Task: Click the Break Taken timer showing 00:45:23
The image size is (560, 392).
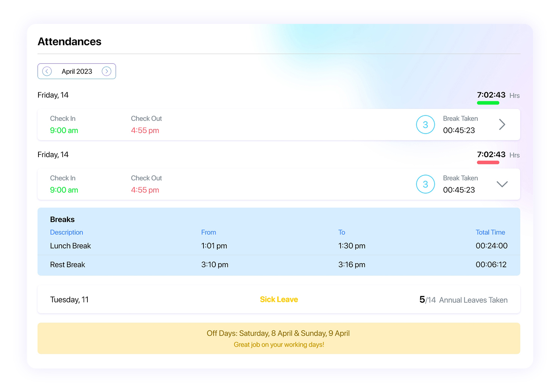Action: [x=459, y=130]
